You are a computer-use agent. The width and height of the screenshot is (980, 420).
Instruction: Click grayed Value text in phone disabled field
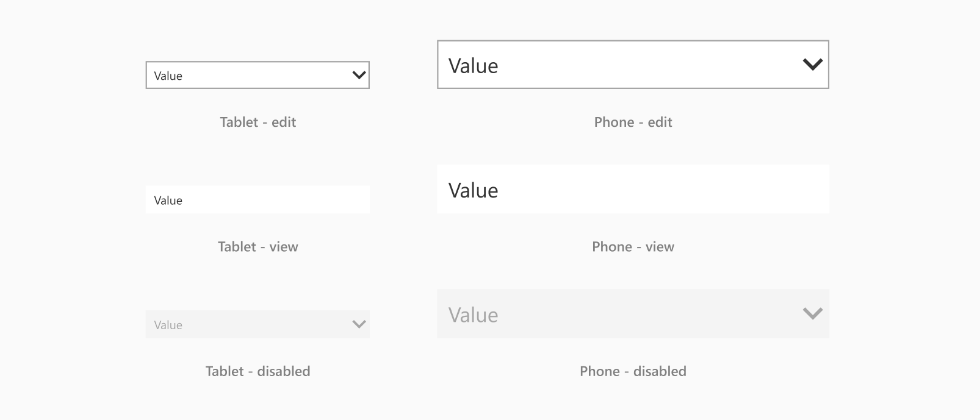click(473, 315)
